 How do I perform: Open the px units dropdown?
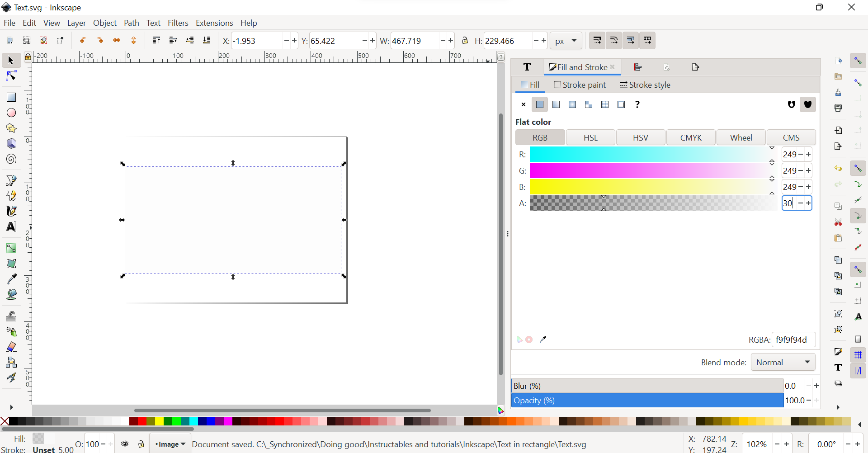566,40
